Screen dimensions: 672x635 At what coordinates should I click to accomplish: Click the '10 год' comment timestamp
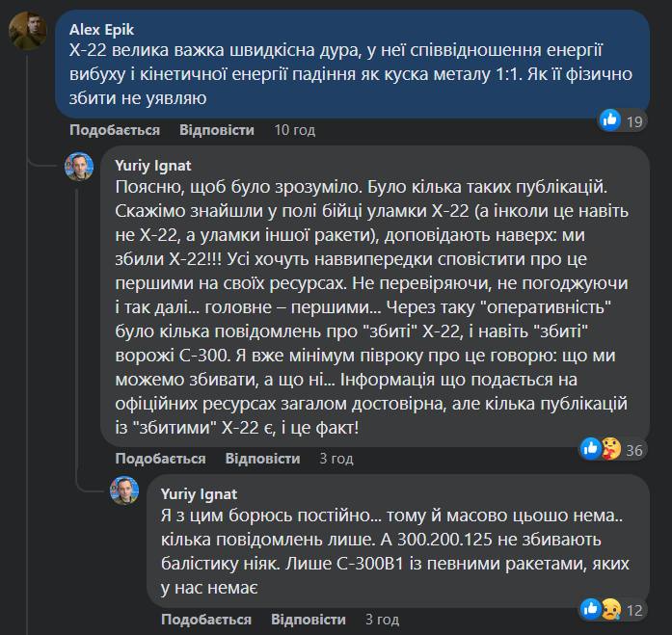pyautogui.click(x=295, y=129)
